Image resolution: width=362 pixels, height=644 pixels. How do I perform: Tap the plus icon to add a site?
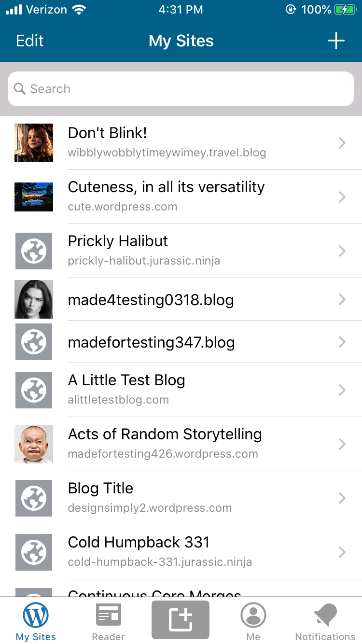(336, 41)
